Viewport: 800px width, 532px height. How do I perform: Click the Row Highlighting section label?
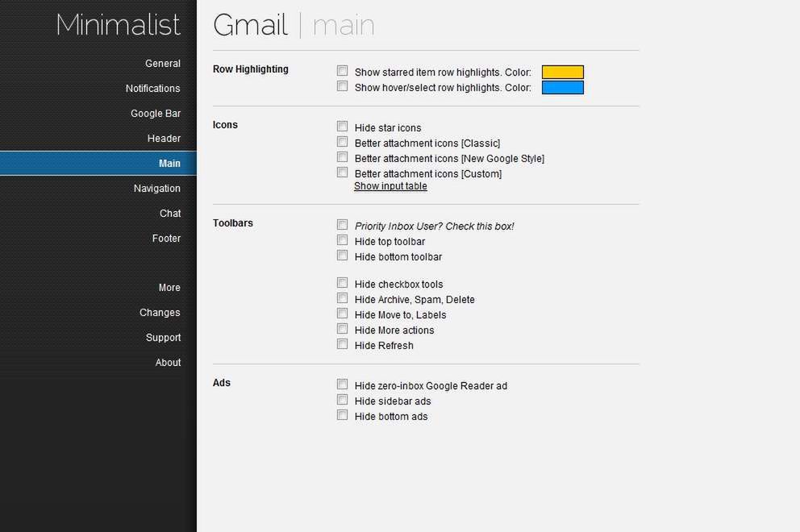(x=251, y=69)
